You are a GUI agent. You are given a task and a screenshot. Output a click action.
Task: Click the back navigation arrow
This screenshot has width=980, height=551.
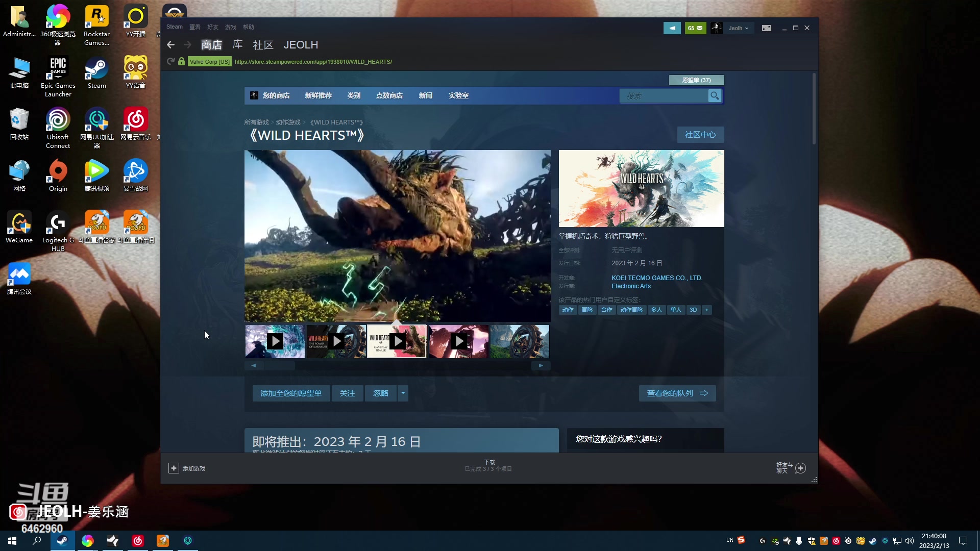170,45
